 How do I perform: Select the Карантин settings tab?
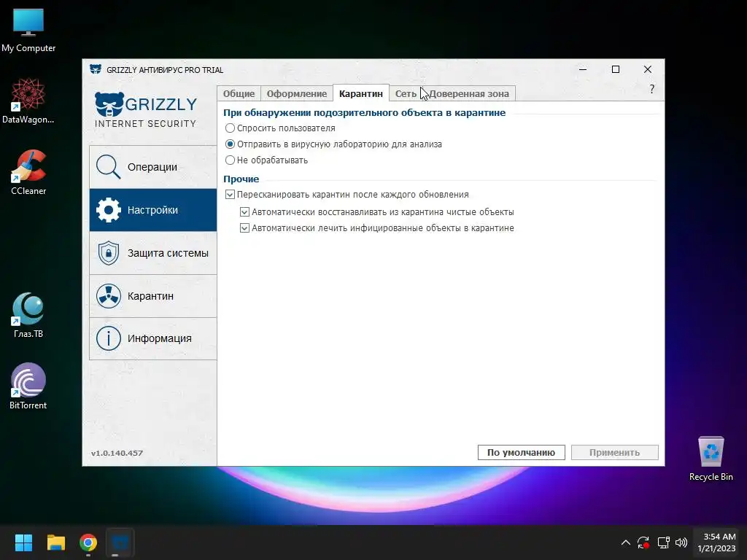tap(360, 93)
